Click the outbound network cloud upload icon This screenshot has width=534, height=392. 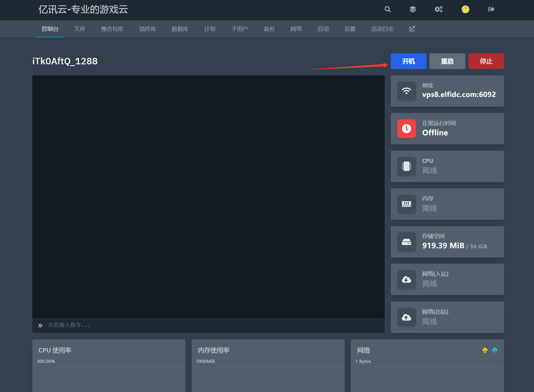pyautogui.click(x=406, y=317)
